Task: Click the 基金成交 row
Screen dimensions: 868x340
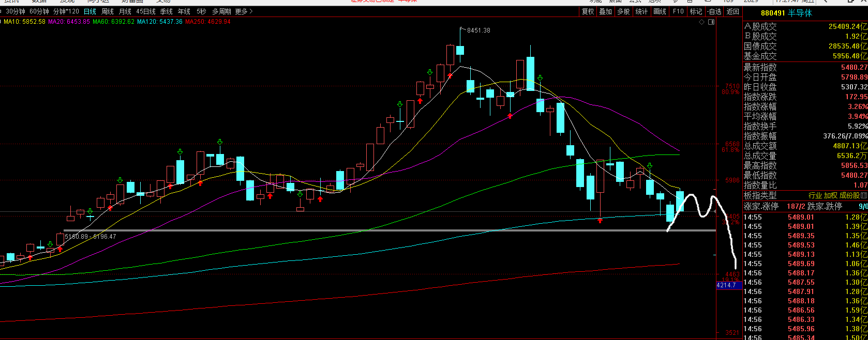Action: (x=805, y=56)
